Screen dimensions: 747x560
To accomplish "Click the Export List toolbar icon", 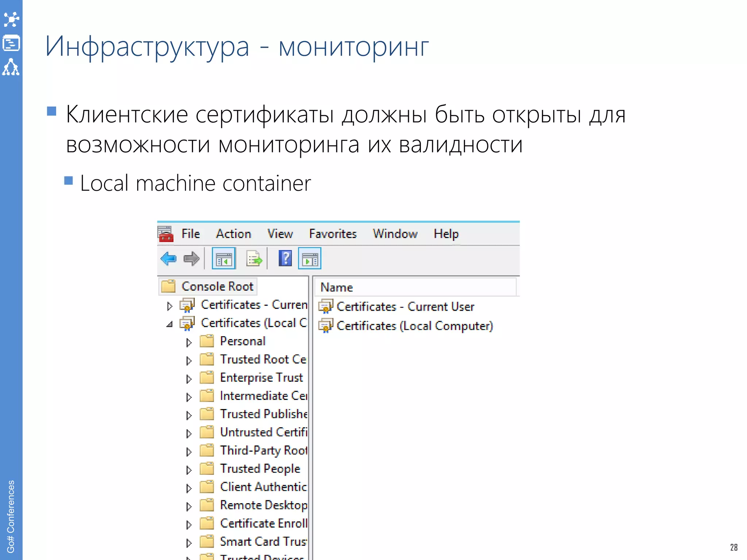I will pos(254,259).
